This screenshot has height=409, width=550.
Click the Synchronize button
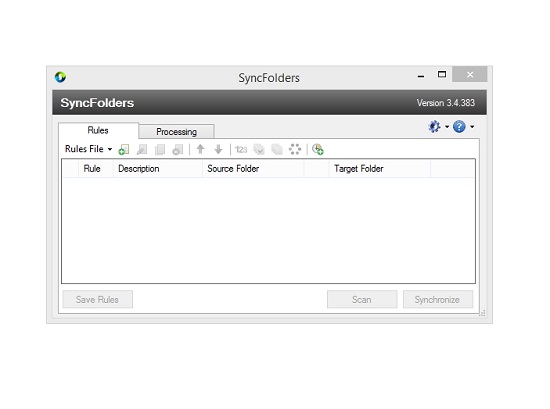[438, 300]
